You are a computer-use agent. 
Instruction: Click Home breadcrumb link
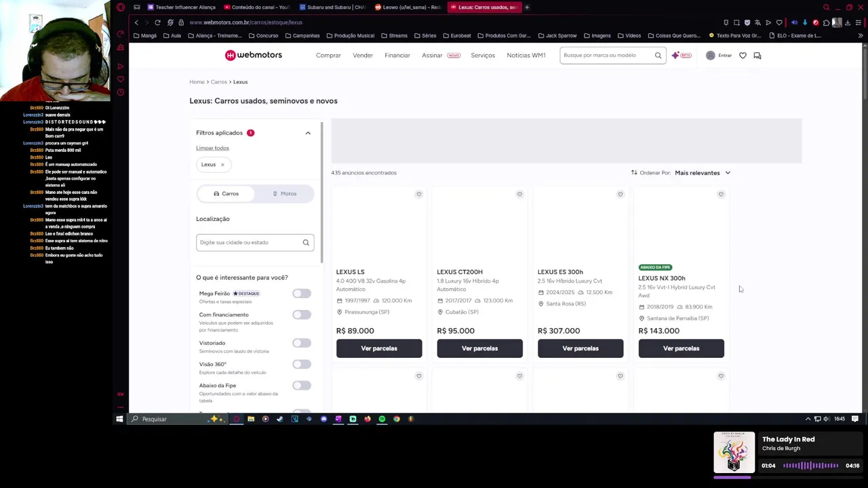197,82
